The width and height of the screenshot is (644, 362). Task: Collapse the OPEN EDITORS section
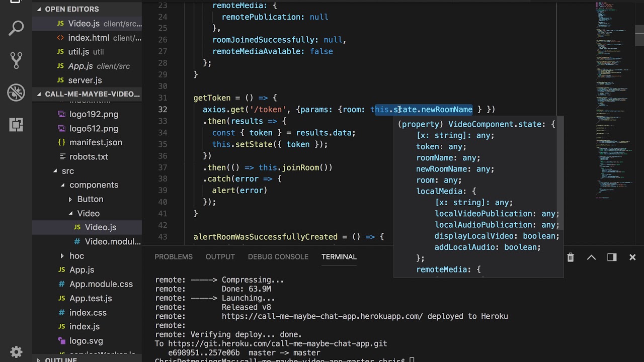(x=39, y=9)
